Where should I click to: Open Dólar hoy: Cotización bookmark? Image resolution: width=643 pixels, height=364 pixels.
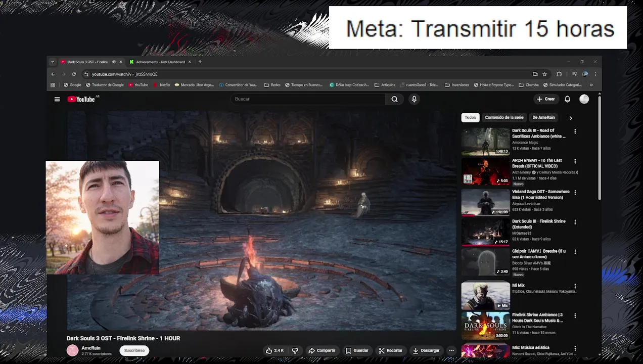point(349,85)
